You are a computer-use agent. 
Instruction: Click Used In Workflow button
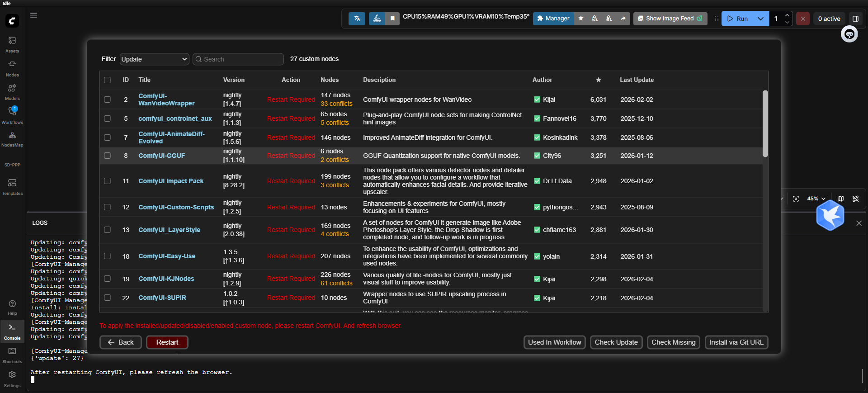555,342
